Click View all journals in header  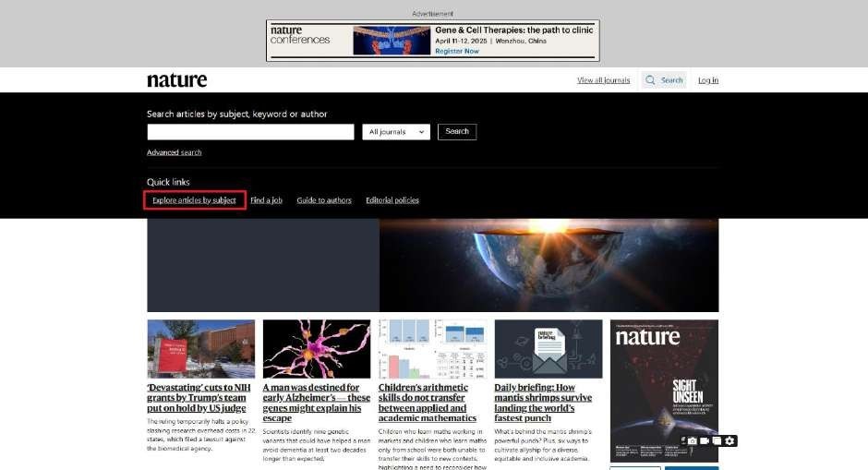(603, 80)
